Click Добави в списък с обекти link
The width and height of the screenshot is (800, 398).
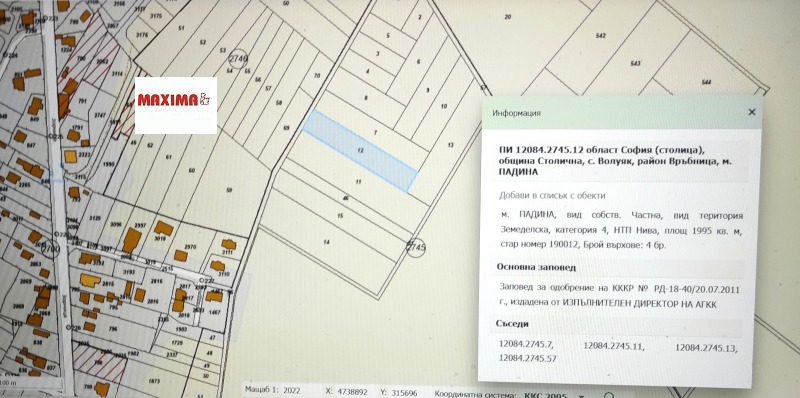point(552,195)
